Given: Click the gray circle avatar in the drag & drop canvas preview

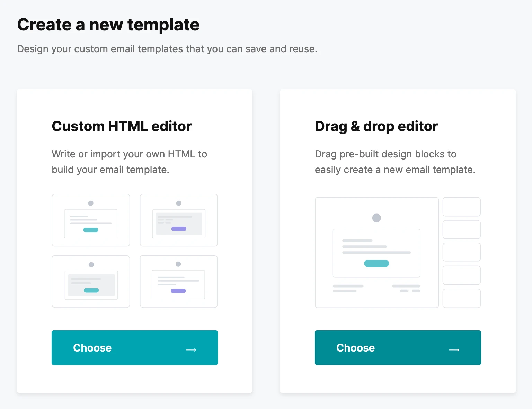Looking at the screenshot, I should [x=376, y=218].
